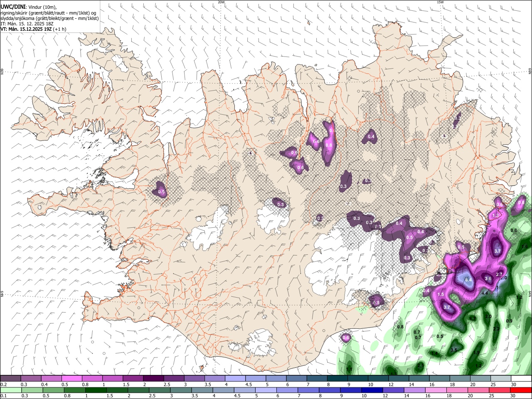Click the 6.4 precipitation value on the map
532x399 pixels.
tap(469, 280)
